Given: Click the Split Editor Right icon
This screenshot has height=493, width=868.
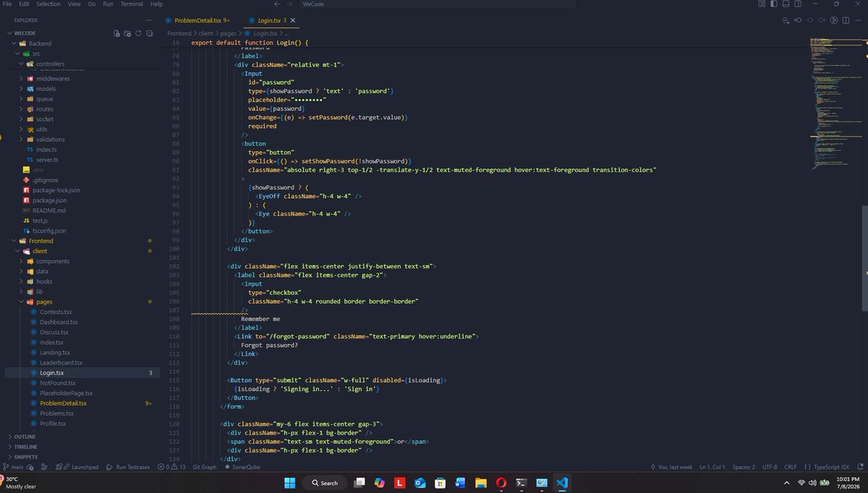Looking at the screenshot, I should click(845, 20).
